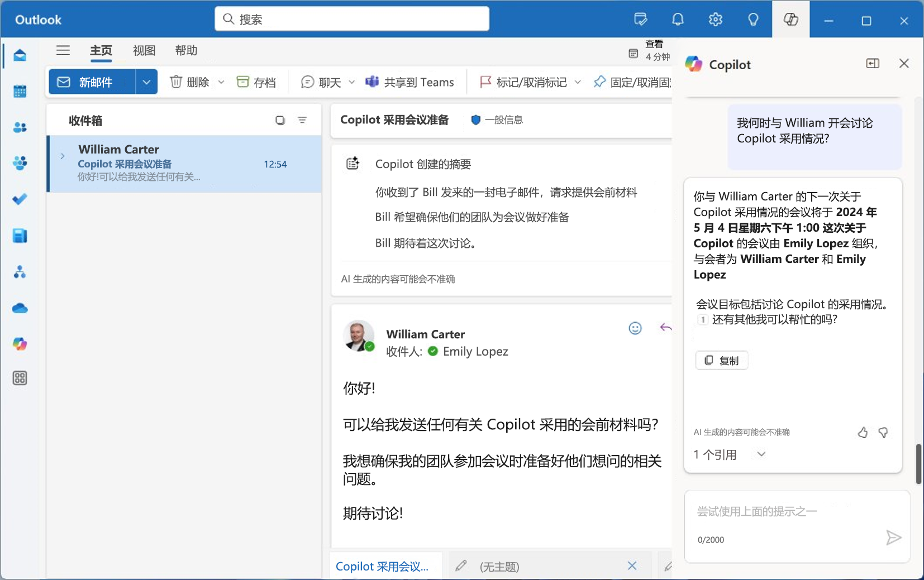
Task: Close the (无主题) draft tab
Action: tap(632, 565)
